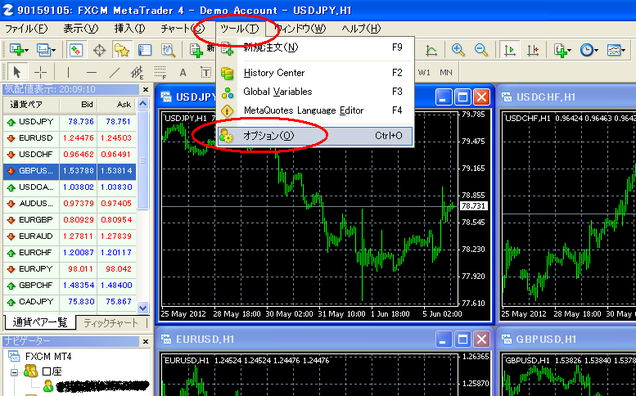
Task: Toggle the chart auto scroll button
Action: click(509, 50)
